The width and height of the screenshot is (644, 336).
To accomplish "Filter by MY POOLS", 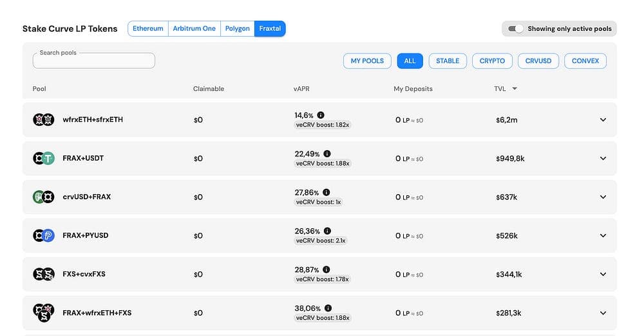I will click(x=367, y=61).
